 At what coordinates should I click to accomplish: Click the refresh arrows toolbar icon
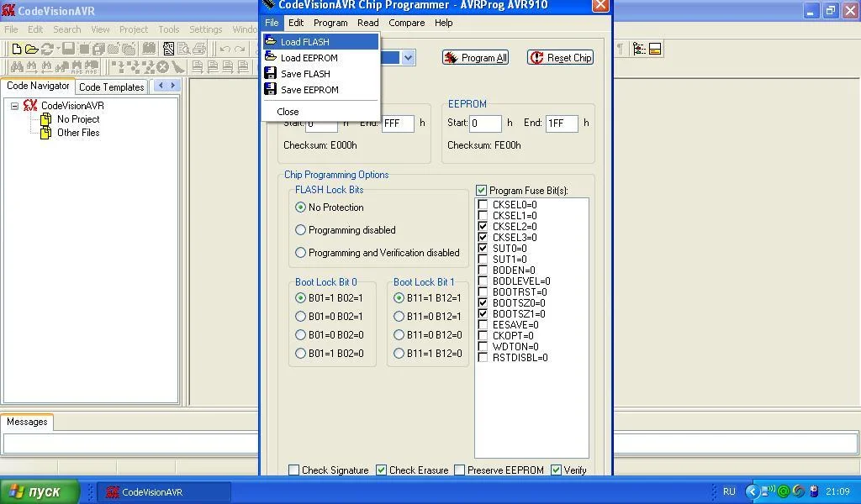(47, 49)
